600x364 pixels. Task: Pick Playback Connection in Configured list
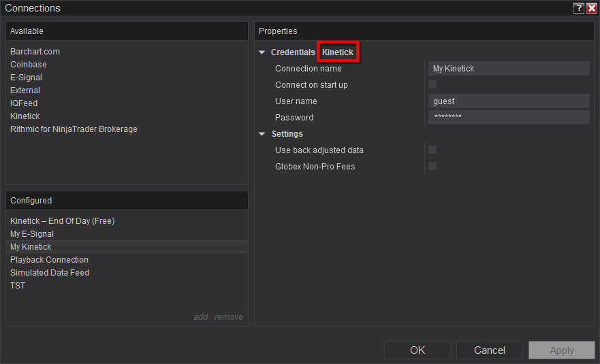click(49, 260)
